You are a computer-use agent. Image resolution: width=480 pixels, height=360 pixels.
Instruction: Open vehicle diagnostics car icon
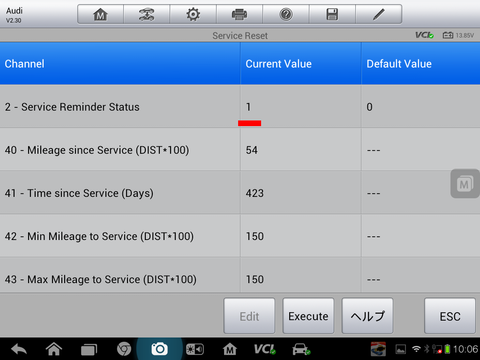pyautogui.click(x=301, y=349)
